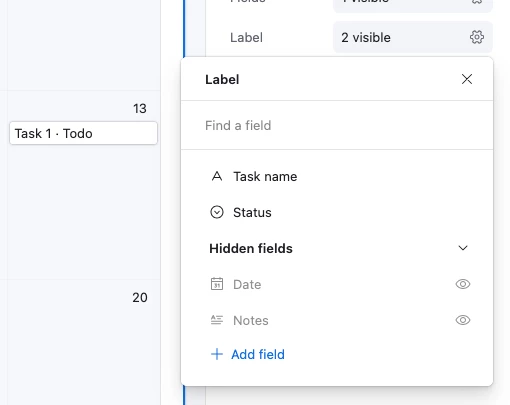Collapse the Hidden fields section
Viewport: 510px width, 405px height.
click(x=463, y=248)
